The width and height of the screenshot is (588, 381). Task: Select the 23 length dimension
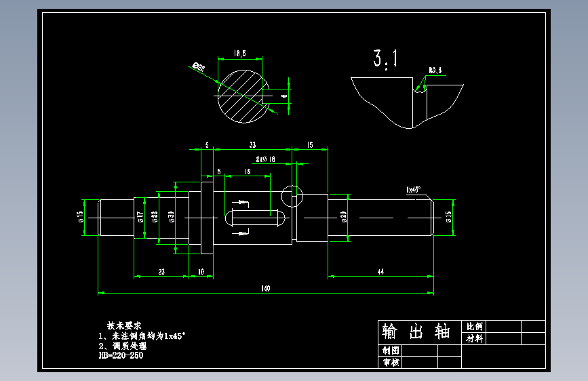[x=161, y=271]
